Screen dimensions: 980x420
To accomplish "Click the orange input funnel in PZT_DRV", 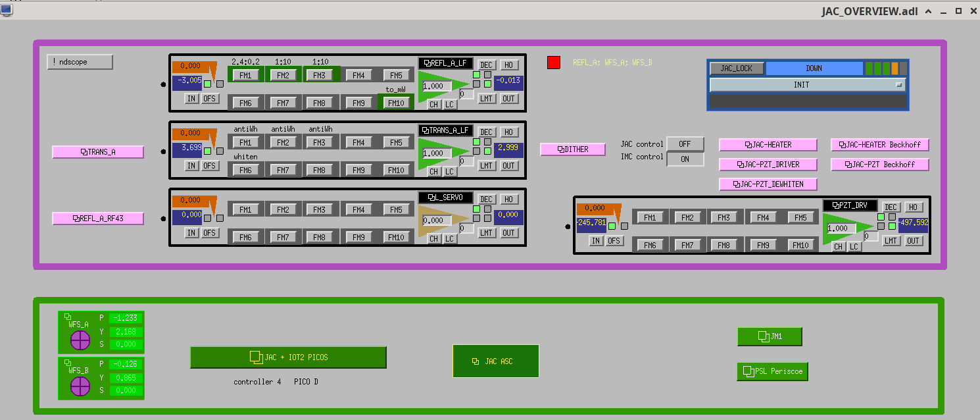I will click(x=599, y=210).
